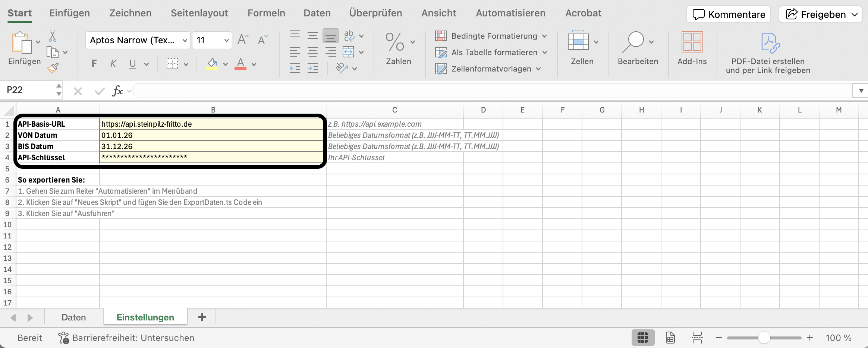Click the Format Painter brush icon
868x348 pixels.
click(53, 68)
